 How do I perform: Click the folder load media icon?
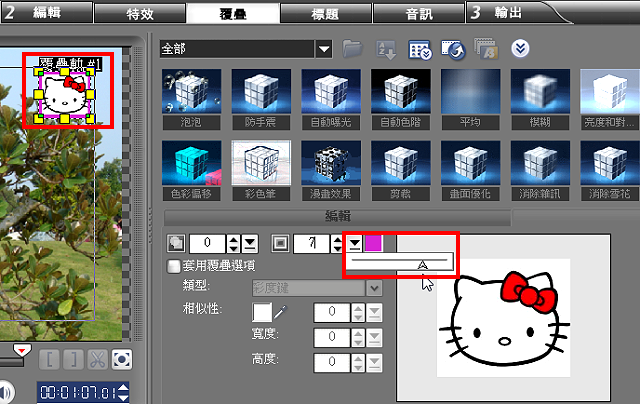[x=352, y=49]
